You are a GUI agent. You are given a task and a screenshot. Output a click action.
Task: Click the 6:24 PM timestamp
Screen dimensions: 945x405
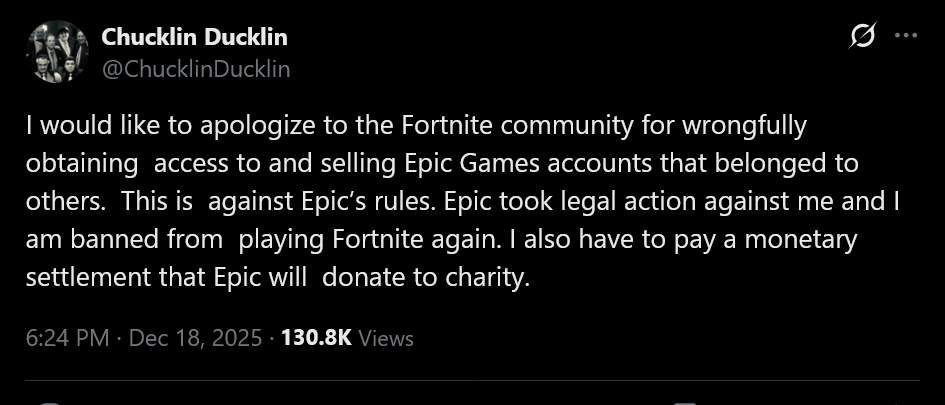click(x=67, y=338)
